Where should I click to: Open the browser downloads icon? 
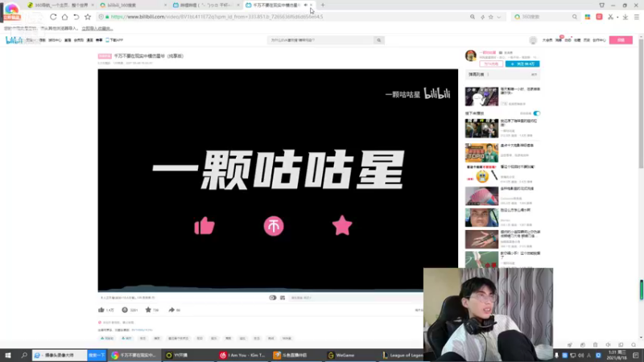click(625, 17)
